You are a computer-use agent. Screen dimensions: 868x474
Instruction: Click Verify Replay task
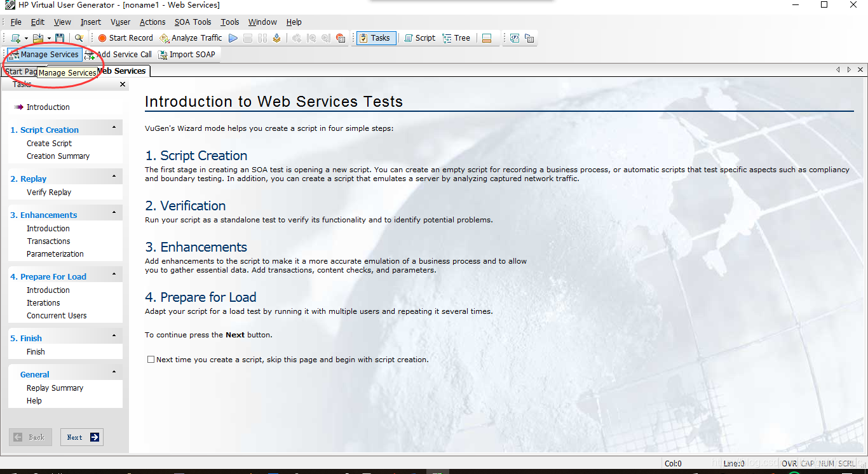click(49, 193)
